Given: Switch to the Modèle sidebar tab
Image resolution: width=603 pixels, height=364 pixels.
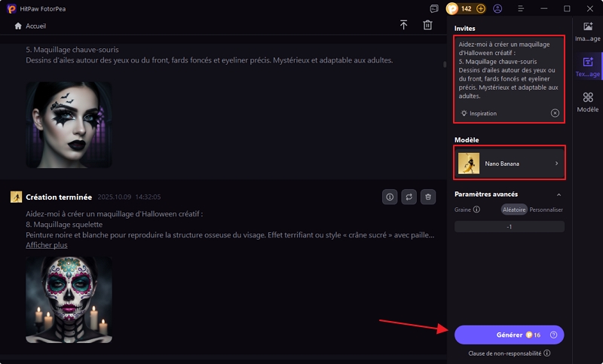Looking at the screenshot, I should click(587, 102).
